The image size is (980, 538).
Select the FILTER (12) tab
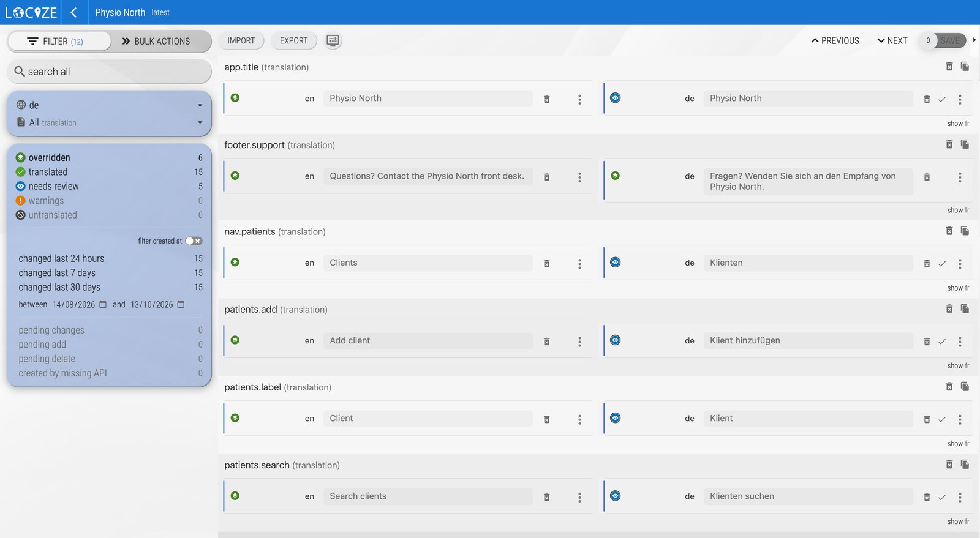(59, 41)
